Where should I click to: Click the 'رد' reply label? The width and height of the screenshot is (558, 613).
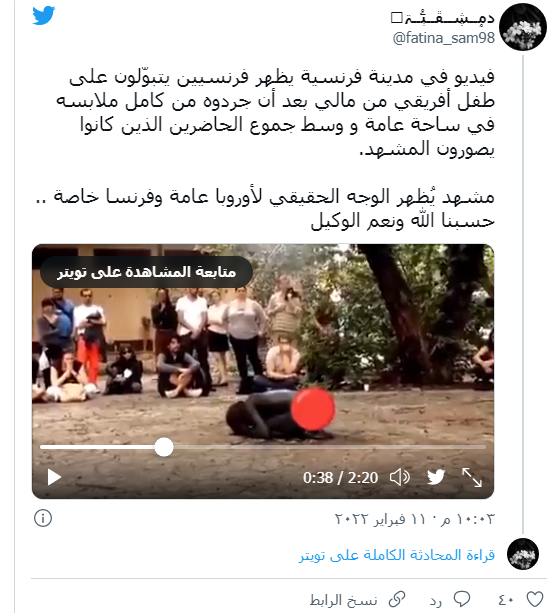pos(436,601)
